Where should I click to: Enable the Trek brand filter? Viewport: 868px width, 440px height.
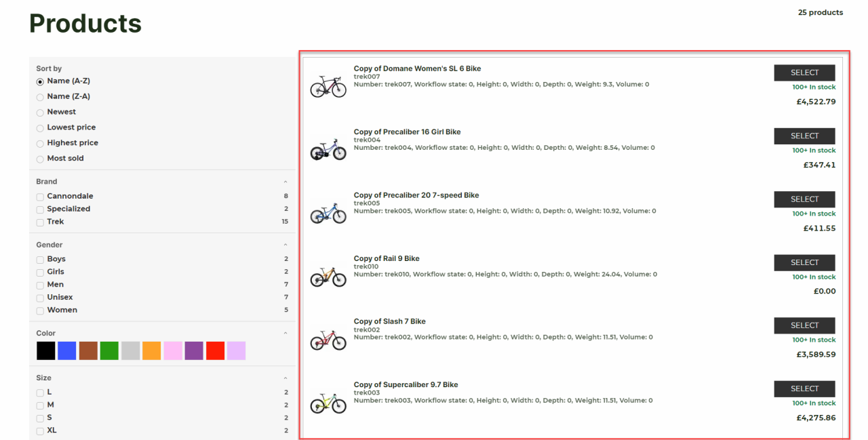tap(41, 222)
